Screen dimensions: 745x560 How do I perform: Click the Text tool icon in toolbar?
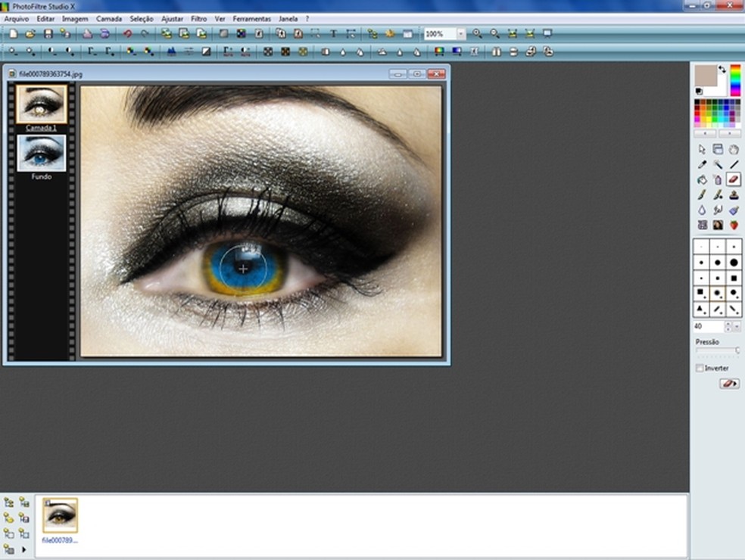[x=333, y=34]
